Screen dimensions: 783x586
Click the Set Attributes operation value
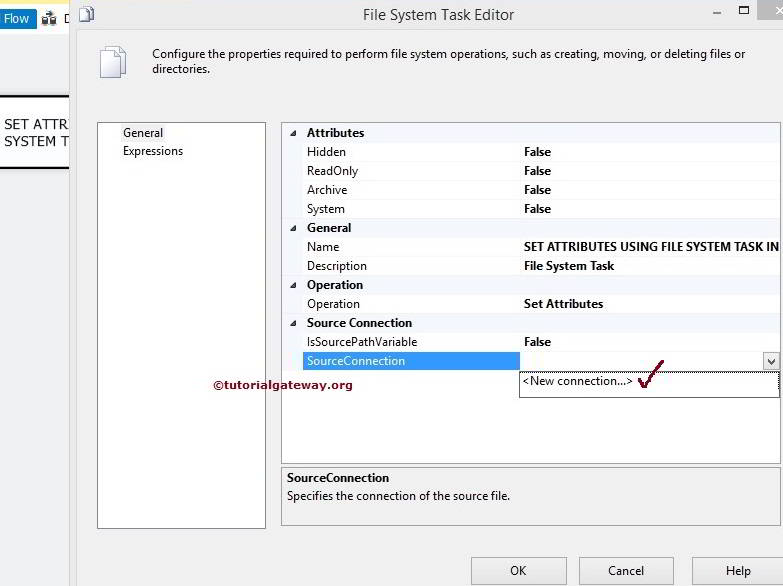point(563,304)
